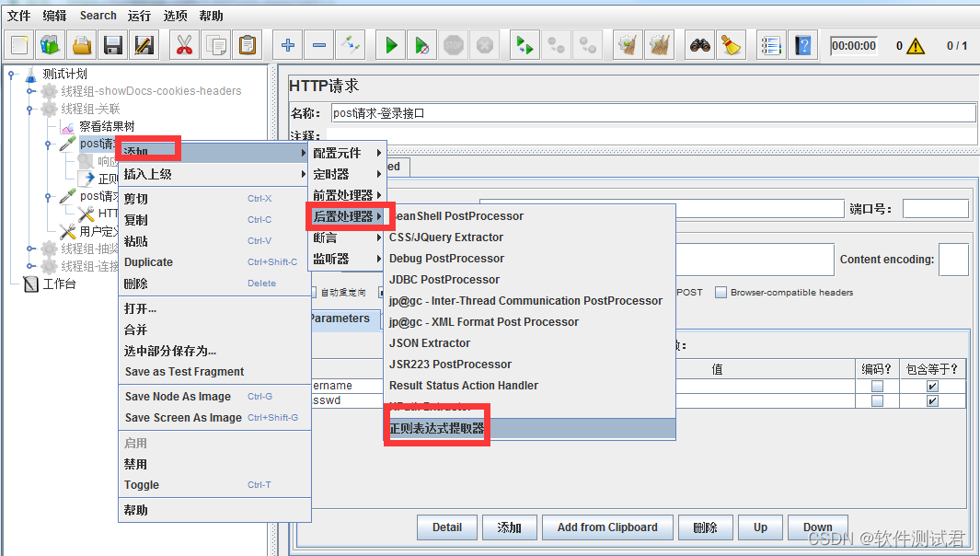
Task: Click the Up button
Action: tap(760, 527)
